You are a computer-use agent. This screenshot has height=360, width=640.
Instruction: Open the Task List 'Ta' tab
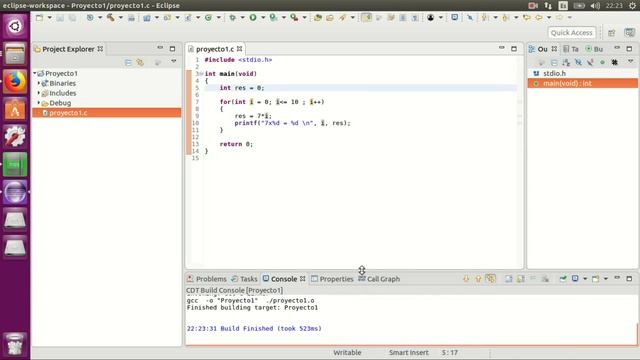point(571,49)
